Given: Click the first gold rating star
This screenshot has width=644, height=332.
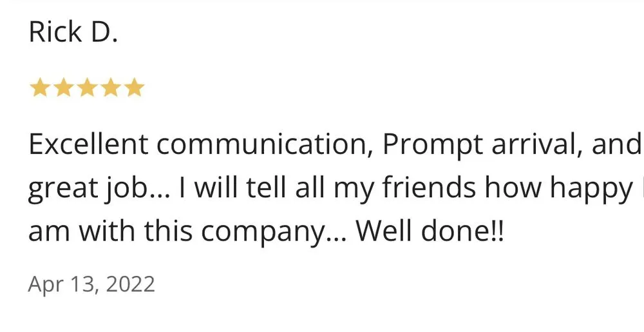Looking at the screenshot, I should click(40, 88).
